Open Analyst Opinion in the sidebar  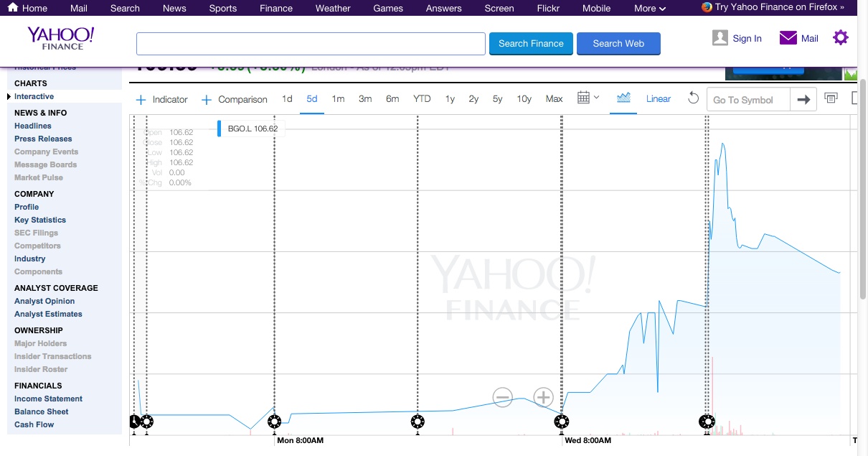(44, 301)
